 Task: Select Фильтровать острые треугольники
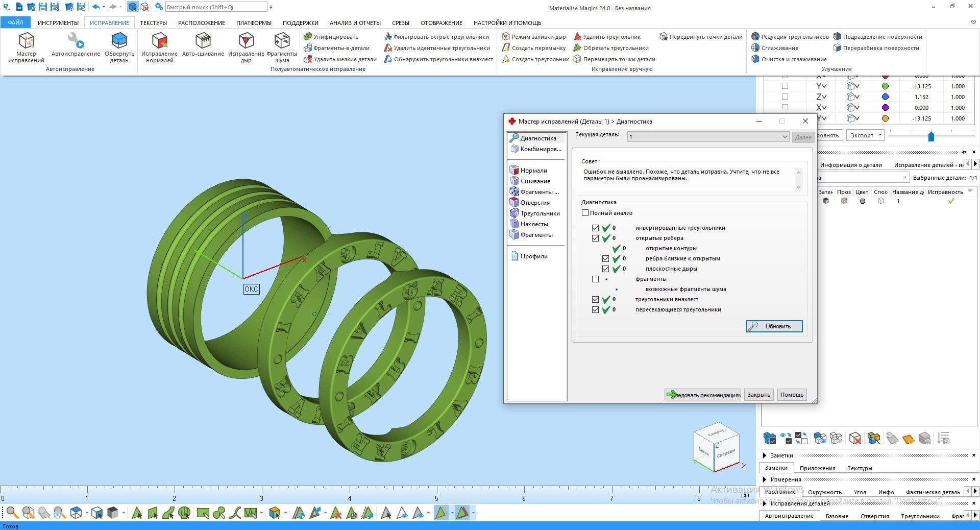pyautogui.click(x=436, y=37)
